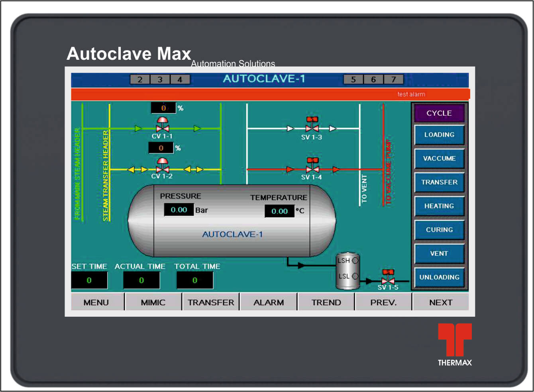534x392 pixels.
Task: Click the condensate level tank
Action: [348, 271]
